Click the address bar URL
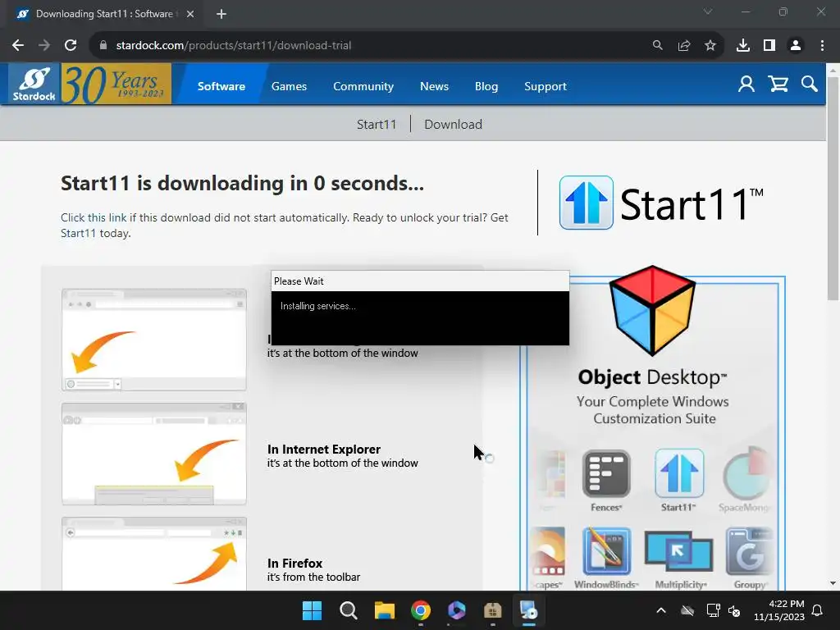The width and height of the screenshot is (840, 630). (x=234, y=46)
